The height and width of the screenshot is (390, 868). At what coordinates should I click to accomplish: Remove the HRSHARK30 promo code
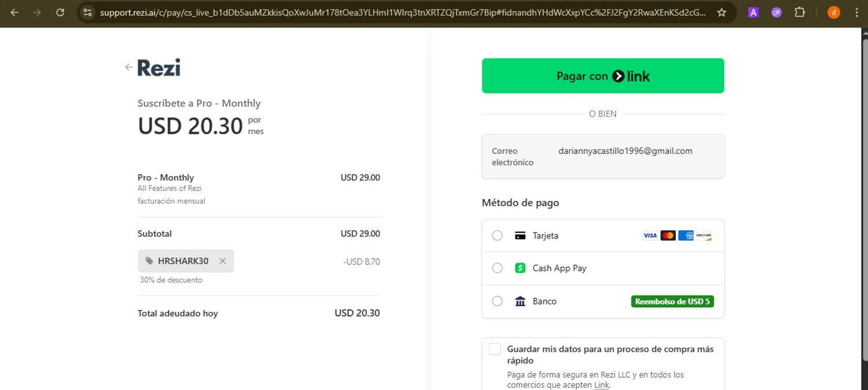222,261
